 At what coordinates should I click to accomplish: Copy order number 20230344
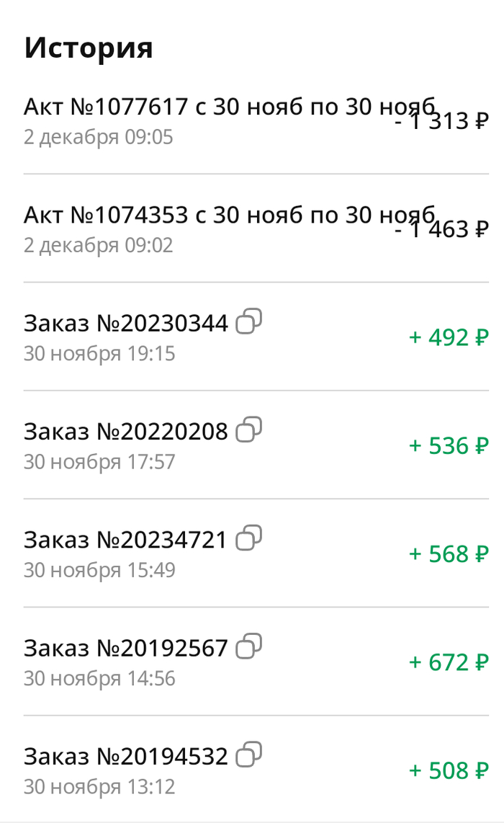249,321
